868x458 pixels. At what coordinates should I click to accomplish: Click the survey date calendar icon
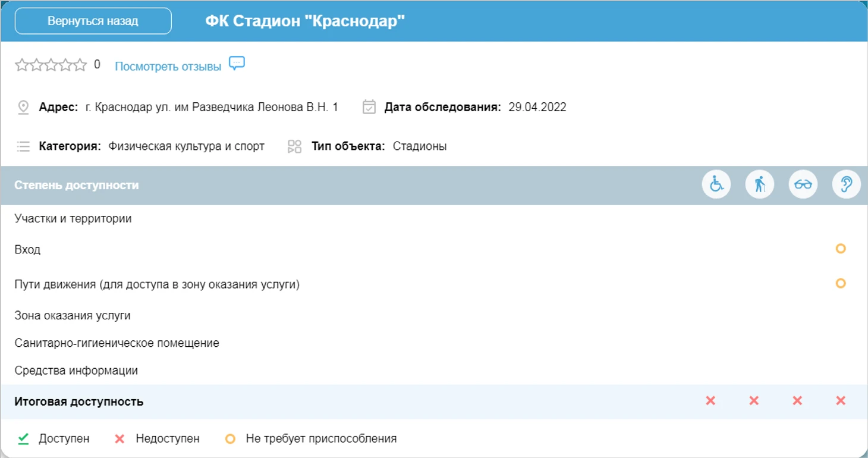click(x=369, y=108)
